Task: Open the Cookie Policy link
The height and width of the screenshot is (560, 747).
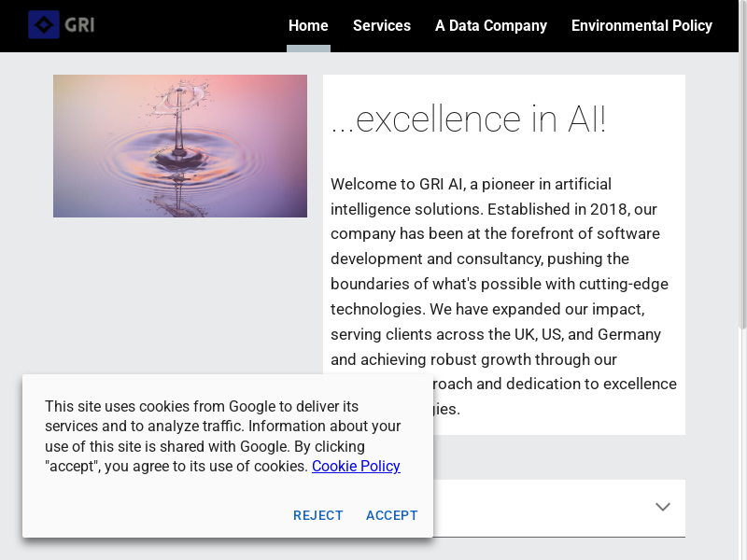Action: [356, 466]
